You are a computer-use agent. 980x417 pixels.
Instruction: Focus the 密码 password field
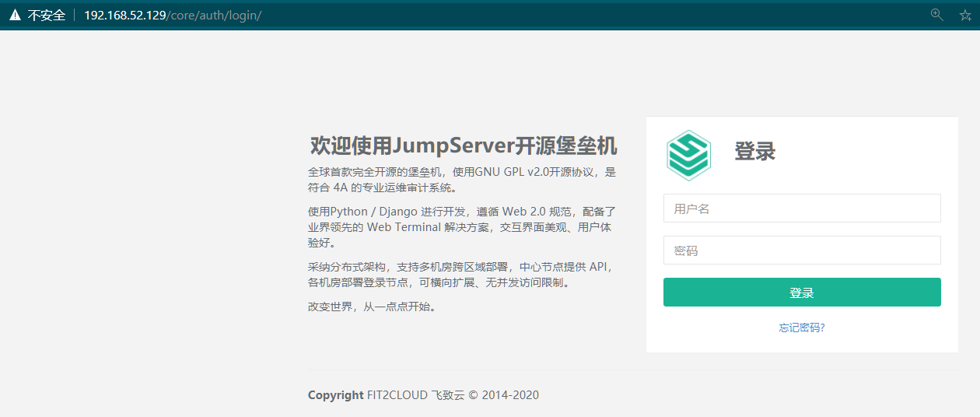(802, 251)
